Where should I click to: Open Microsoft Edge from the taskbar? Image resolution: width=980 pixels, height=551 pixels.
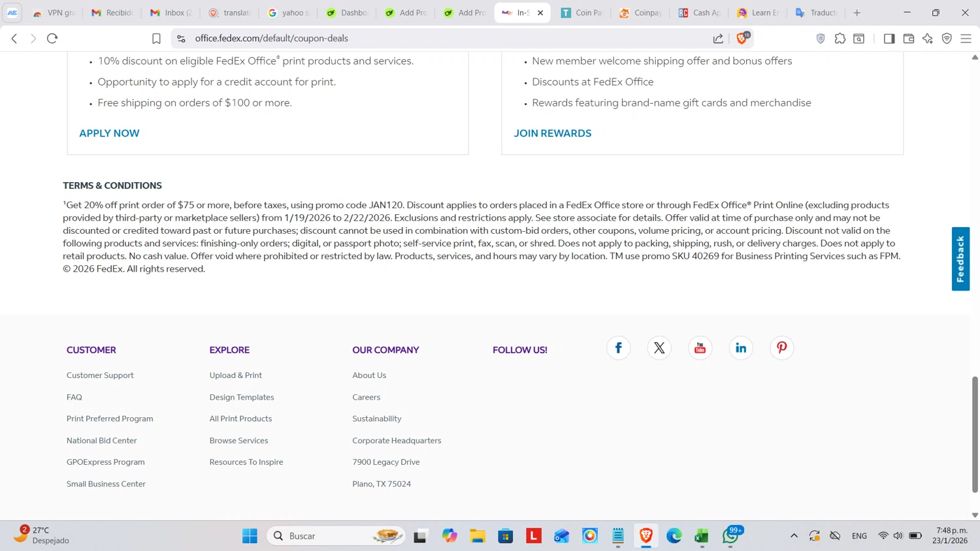click(x=674, y=536)
